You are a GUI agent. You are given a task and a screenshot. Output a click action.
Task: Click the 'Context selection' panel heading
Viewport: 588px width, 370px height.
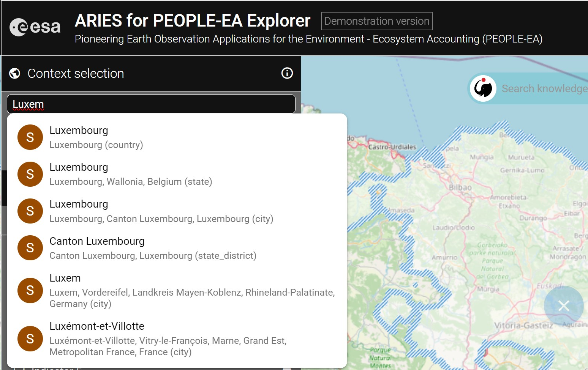point(76,73)
